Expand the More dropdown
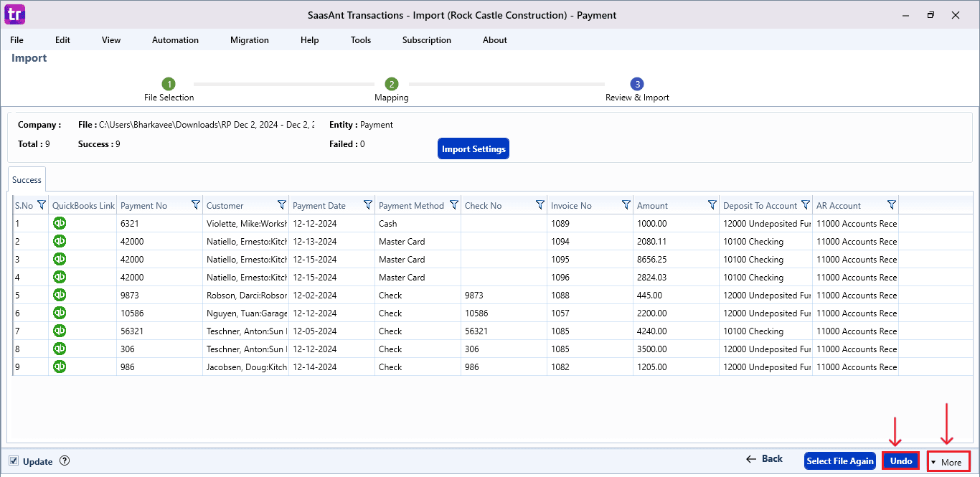 (x=948, y=461)
